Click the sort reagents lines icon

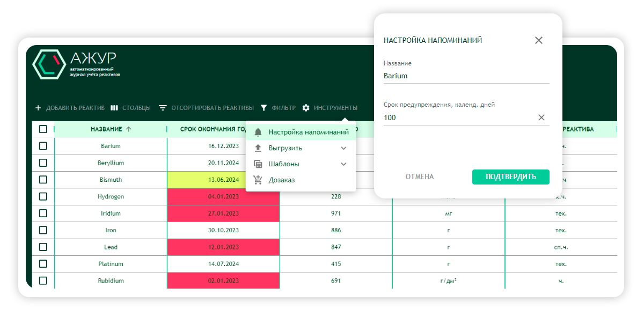point(163,108)
